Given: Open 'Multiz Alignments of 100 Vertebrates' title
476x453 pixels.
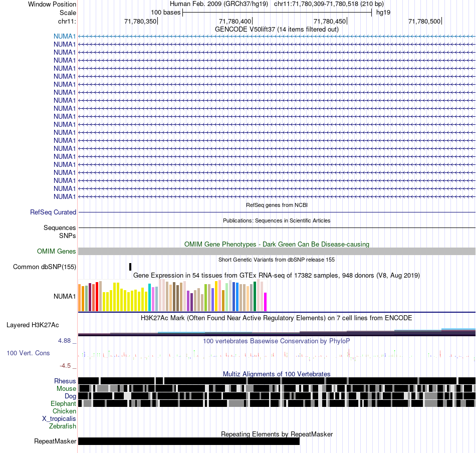Looking at the screenshot, I should 277,374.
